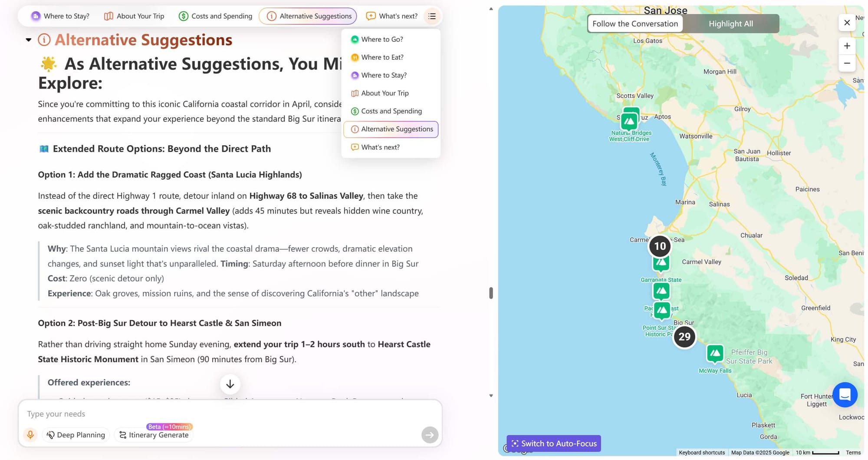
Task: Zoom in on the map
Action: pyautogui.click(x=847, y=46)
